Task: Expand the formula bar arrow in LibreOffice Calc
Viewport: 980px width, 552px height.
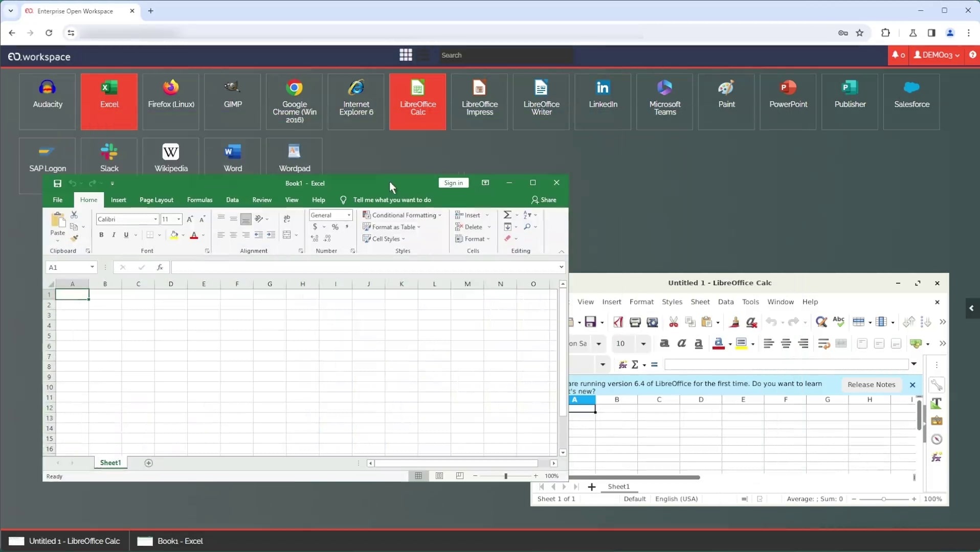Action: [x=914, y=364]
